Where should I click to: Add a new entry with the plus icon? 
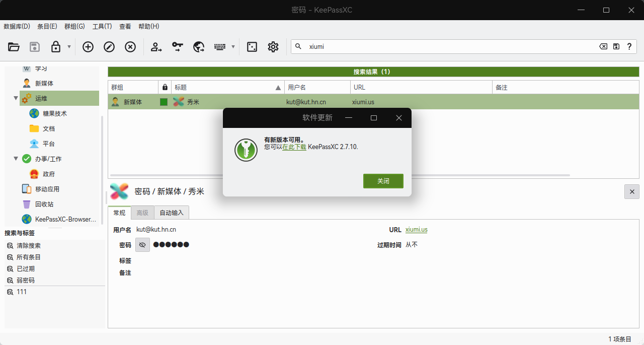pyautogui.click(x=88, y=47)
